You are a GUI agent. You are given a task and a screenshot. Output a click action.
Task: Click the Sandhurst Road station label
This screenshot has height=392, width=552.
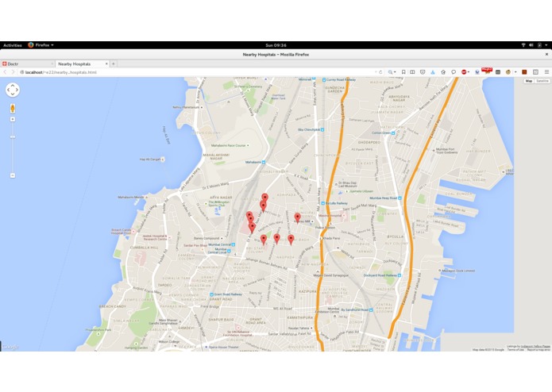[x=357, y=309]
